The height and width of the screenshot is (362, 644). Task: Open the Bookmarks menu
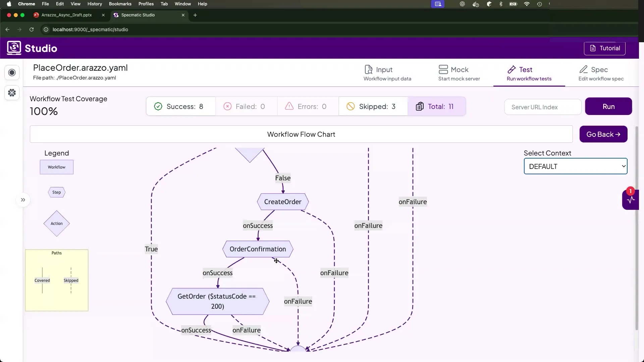(120, 4)
